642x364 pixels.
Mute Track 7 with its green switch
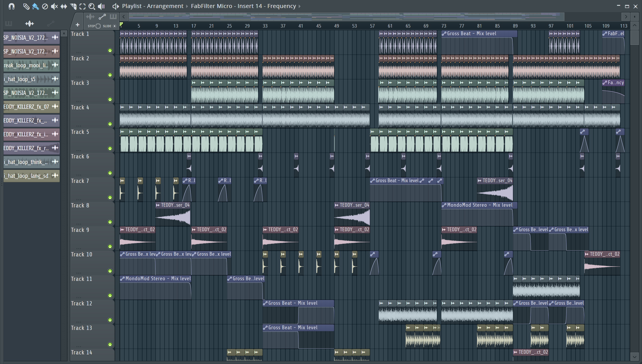110,198
